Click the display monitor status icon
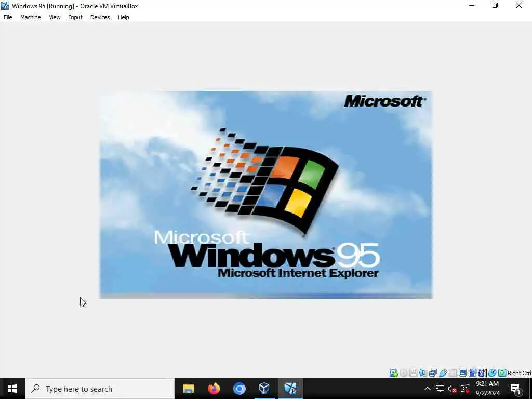 point(462,373)
